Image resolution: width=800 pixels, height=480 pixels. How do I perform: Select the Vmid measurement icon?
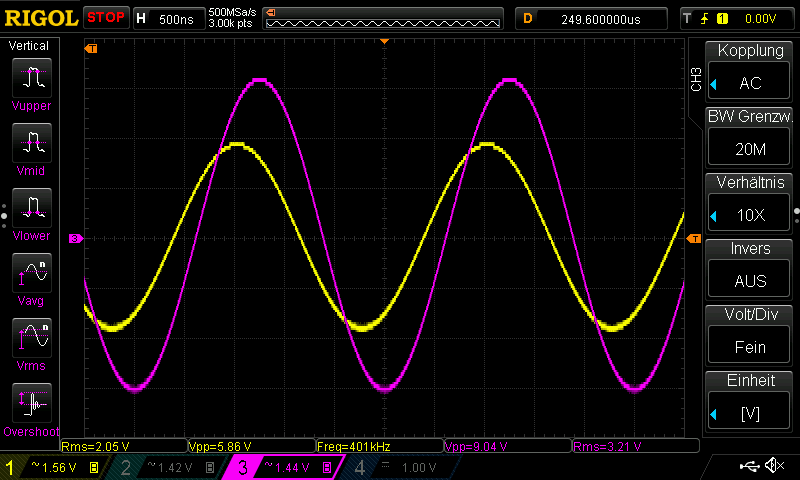tap(32, 143)
